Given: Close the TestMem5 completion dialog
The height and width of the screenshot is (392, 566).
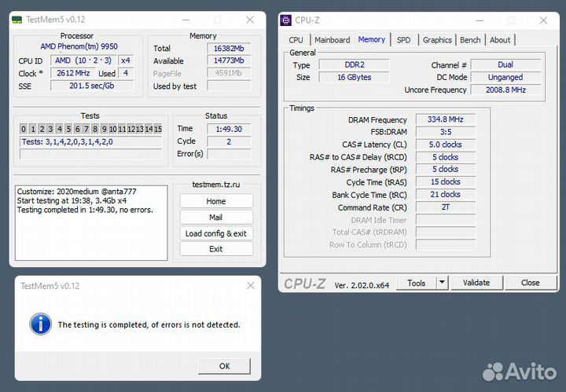Looking at the screenshot, I should (x=251, y=286).
